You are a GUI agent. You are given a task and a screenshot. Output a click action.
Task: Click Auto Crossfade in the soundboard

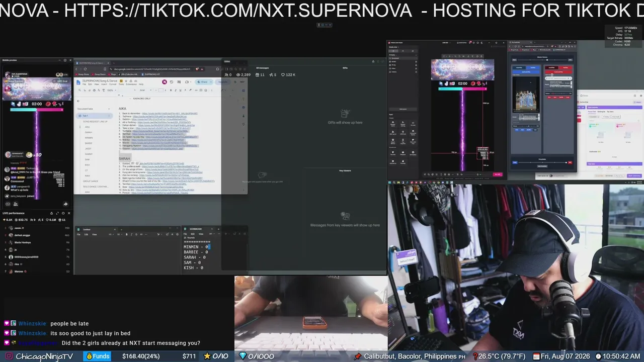click(542, 166)
